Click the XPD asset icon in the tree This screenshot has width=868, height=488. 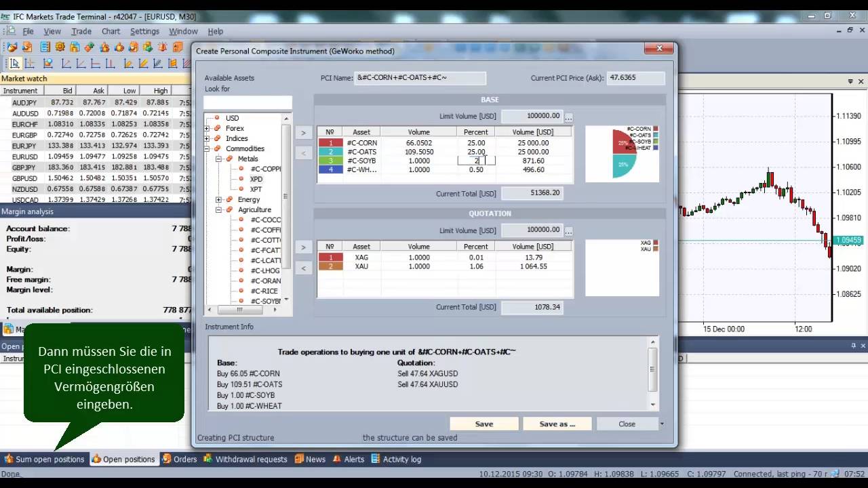(x=241, y=179)
